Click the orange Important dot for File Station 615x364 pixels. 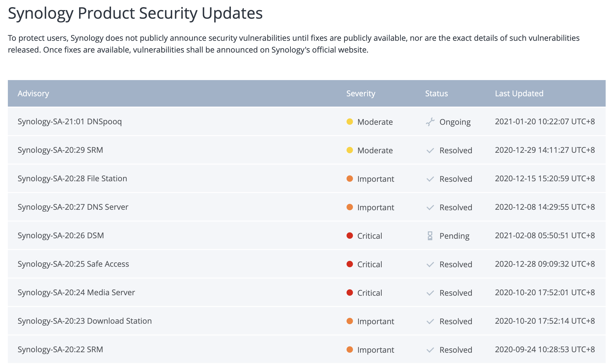tap(349, 179)
